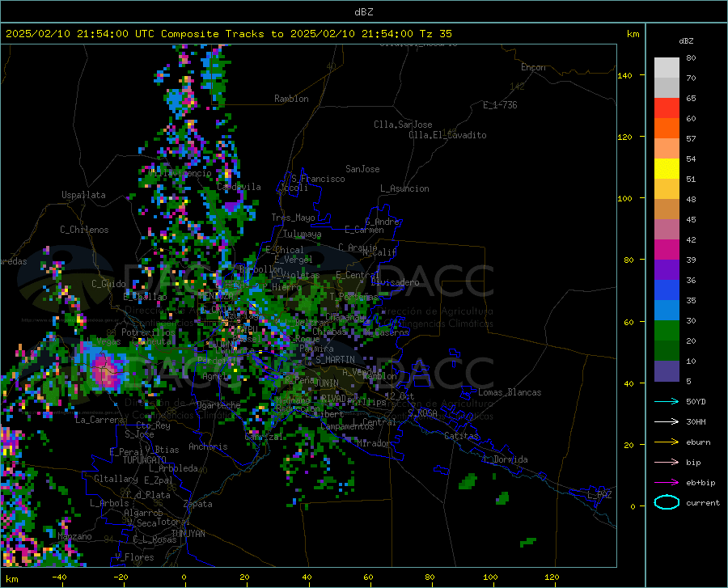Click the Manzano place label
This screenshot has height=588, width=728.
point(74,536)
